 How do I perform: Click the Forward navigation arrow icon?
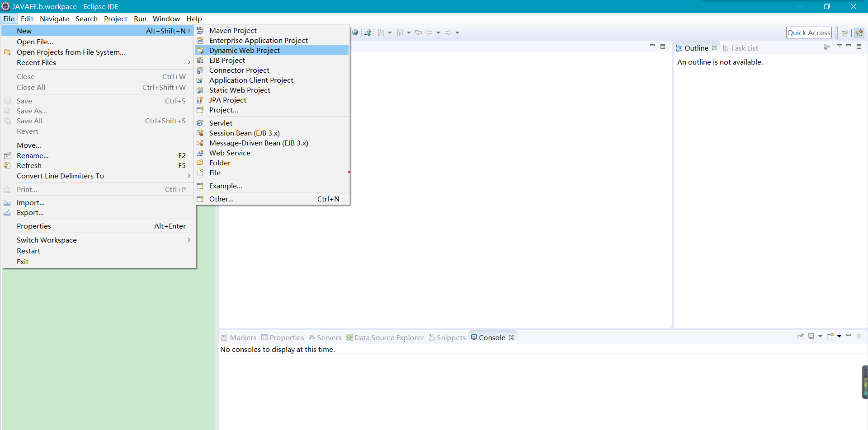[448, 33]
